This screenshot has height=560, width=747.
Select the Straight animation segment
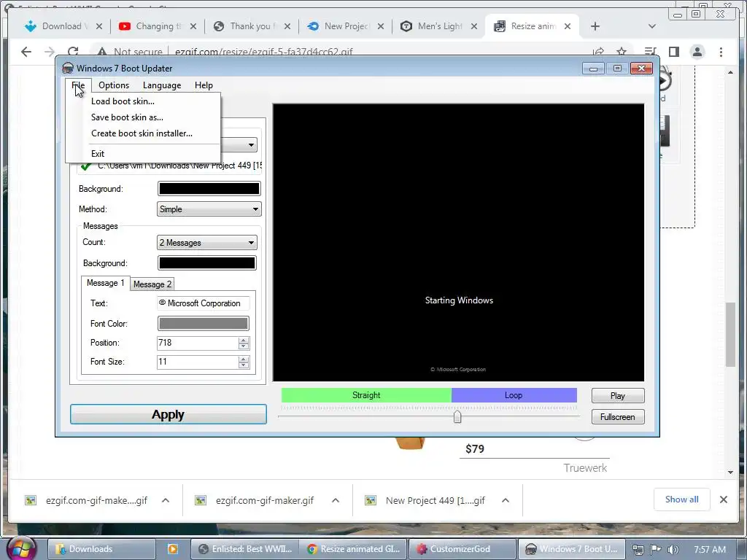pos(366,395)
